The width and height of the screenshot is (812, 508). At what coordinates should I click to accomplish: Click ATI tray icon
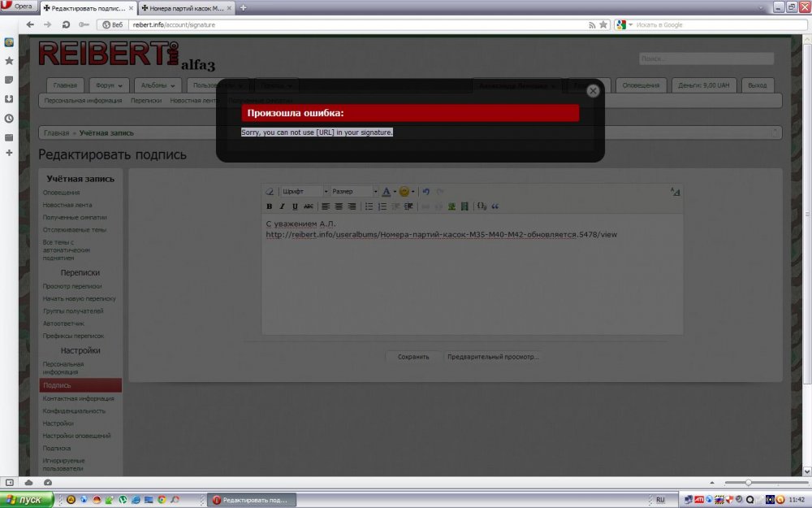[x=698, y=500]
